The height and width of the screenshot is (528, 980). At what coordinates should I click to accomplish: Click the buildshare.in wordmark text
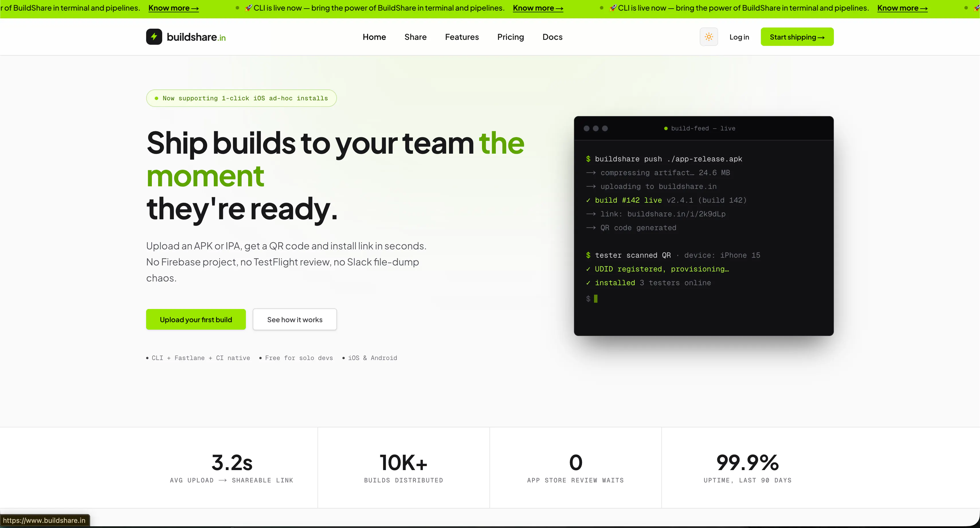[x=196, y=37]
